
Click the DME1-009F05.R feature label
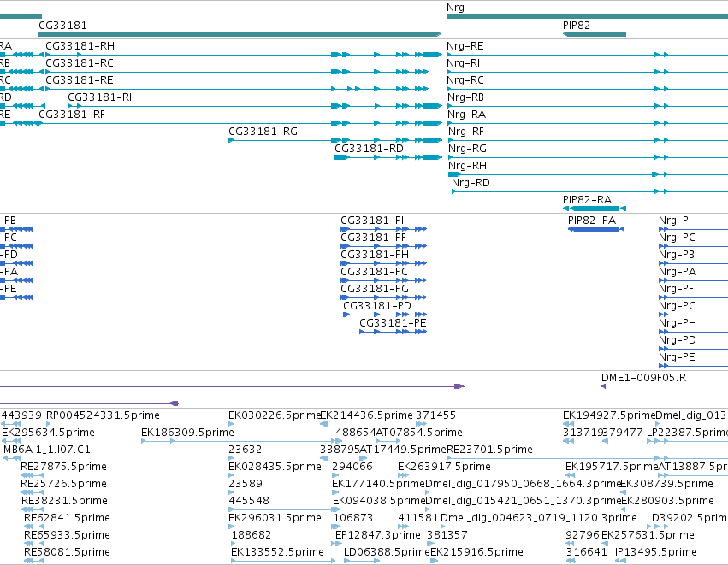pyautogui.click(x=643, y=378)
